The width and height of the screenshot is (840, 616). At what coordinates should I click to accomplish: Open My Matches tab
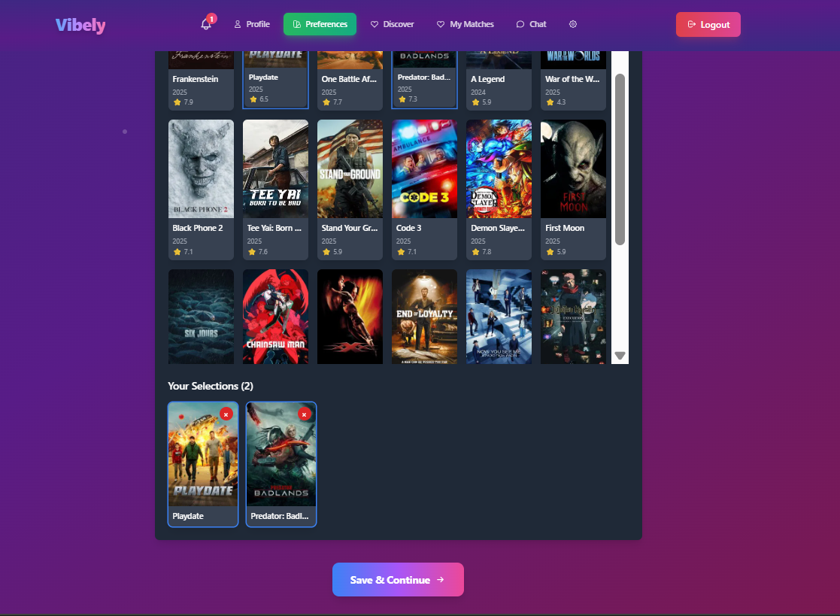tap(465, 24)
